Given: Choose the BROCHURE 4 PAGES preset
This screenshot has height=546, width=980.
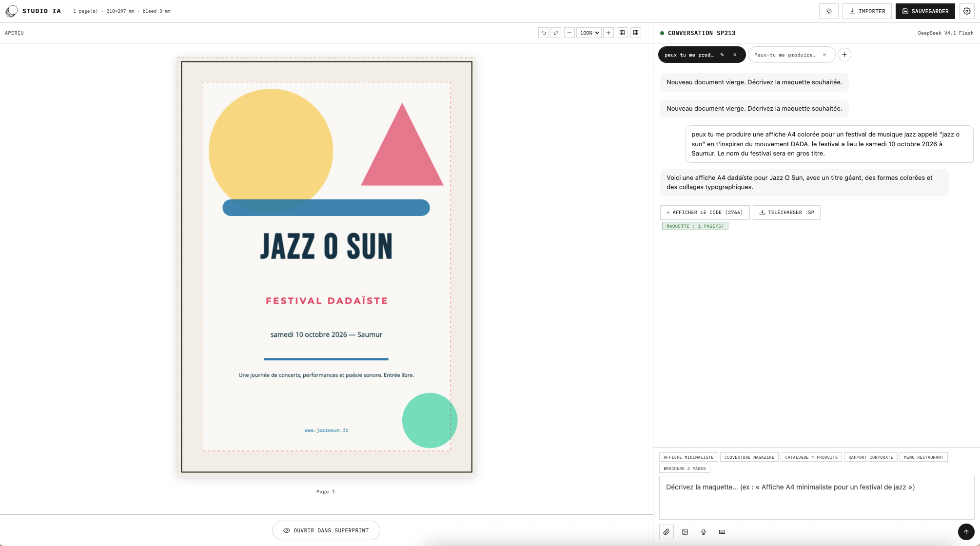Looking at the screenshot, I should click(x=685, y=468).
